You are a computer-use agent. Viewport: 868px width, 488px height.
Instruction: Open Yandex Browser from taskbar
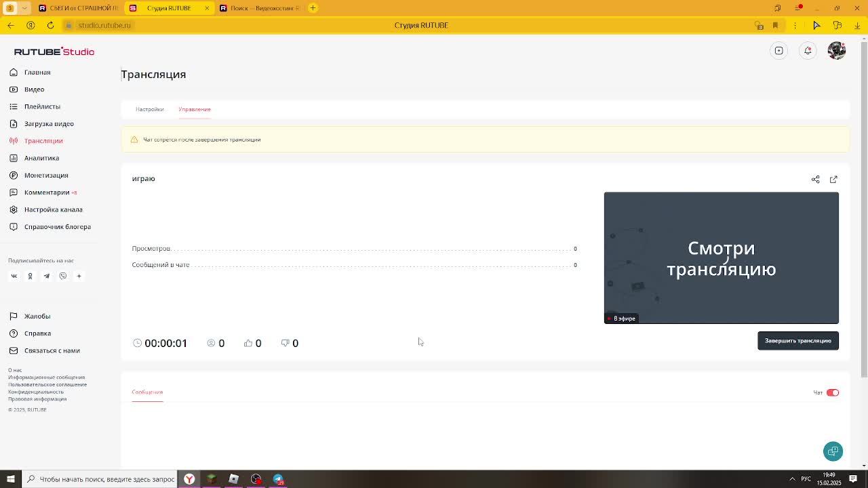[x=189, y=479]
